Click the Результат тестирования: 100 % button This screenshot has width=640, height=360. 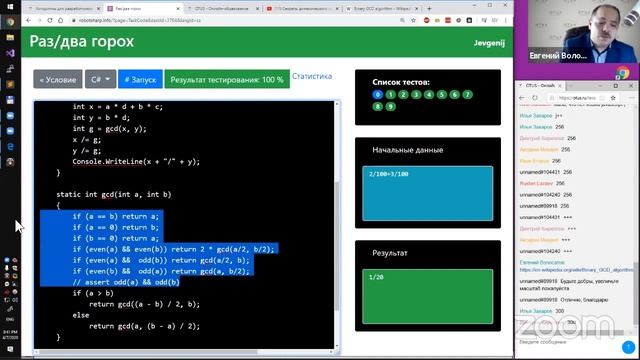(227, 79)
